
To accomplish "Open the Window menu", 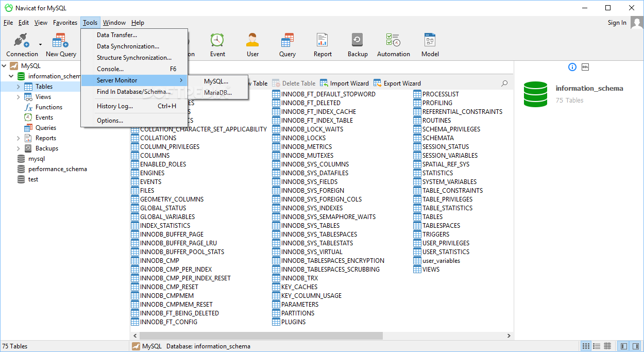I will [114, 23].
